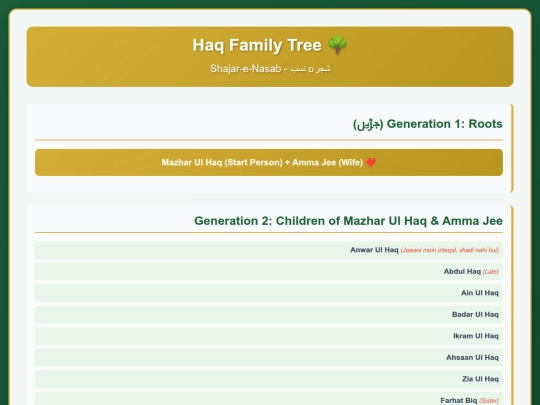Select the Ikram Ul Haq row
Viewport: 540px width, 405px height.
(x=269, y=336)
